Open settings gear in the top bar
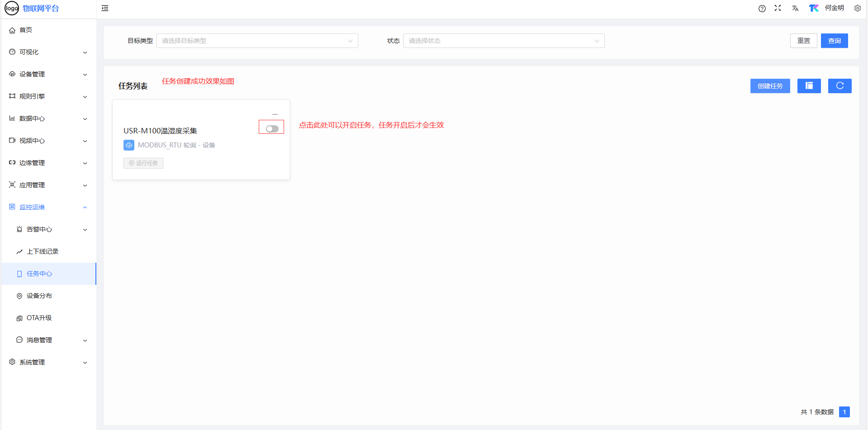This screenshot has height=430, width=868. pos(857,8)
